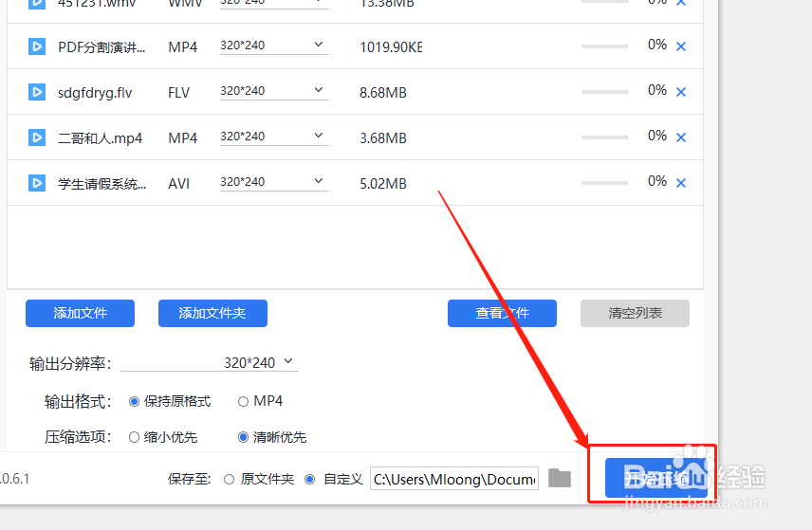Select 自定义 save location
Viewport: 812px width, 530px height.
(x=334, y=480)
